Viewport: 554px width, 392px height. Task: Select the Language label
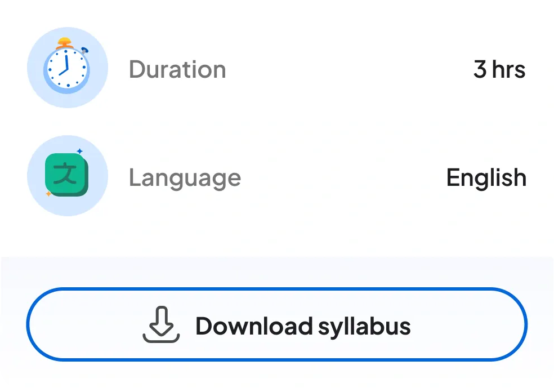185,177
